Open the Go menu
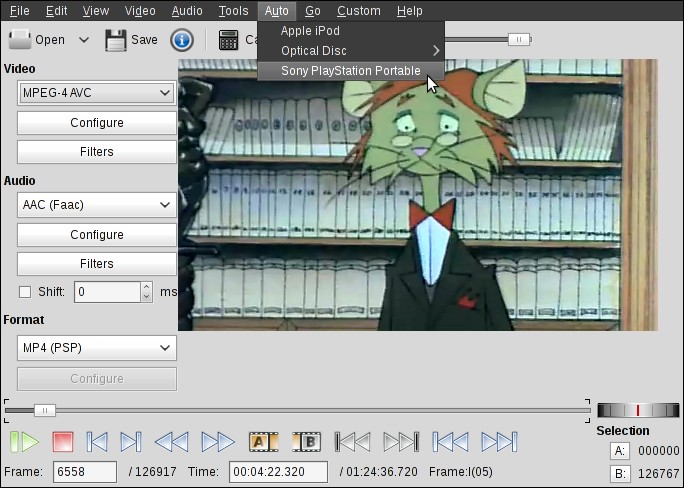 (x=312, y=10)
